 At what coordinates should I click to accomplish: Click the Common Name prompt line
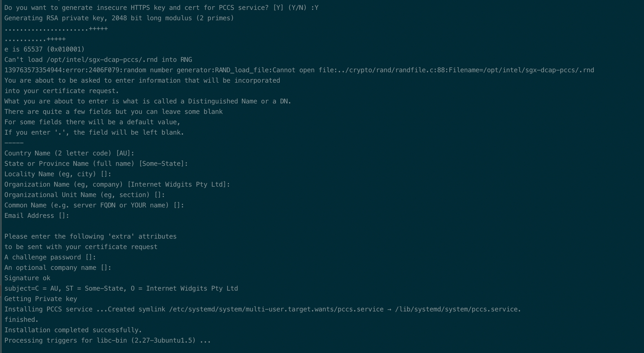click(94, 205)
